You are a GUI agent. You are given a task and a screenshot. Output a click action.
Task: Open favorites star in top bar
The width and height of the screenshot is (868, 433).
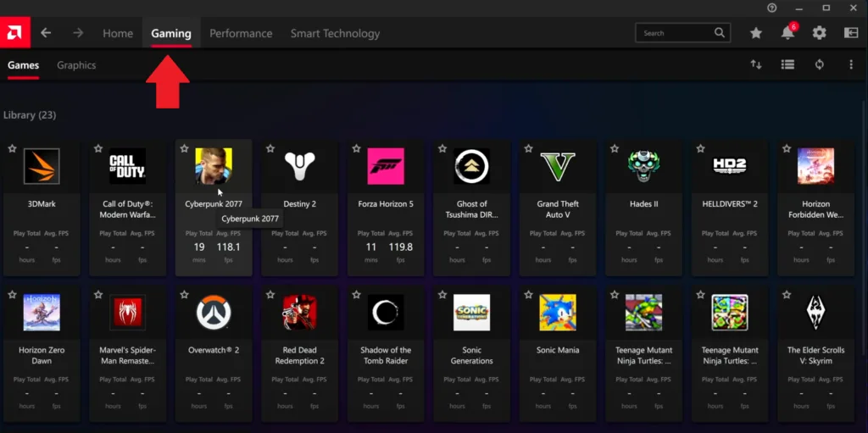point(755,33)
